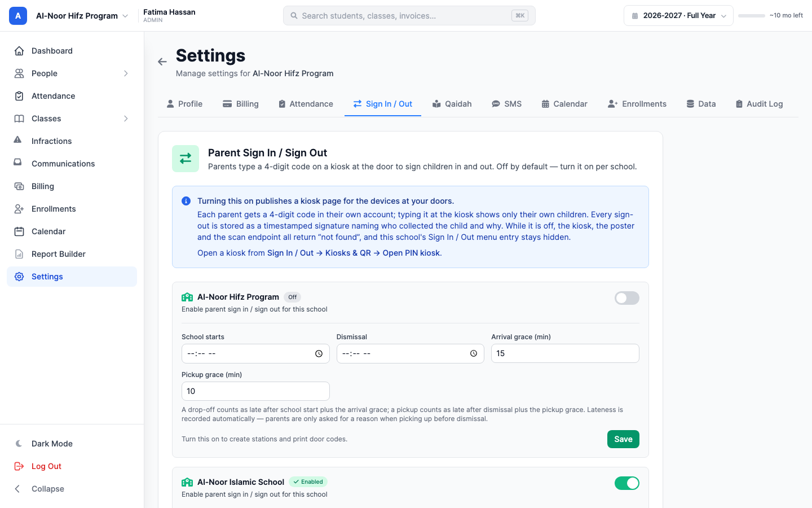Viewport: 812px width, 508px height.
Task: Open the Audit Log tab
Action: tap(759, 104)
